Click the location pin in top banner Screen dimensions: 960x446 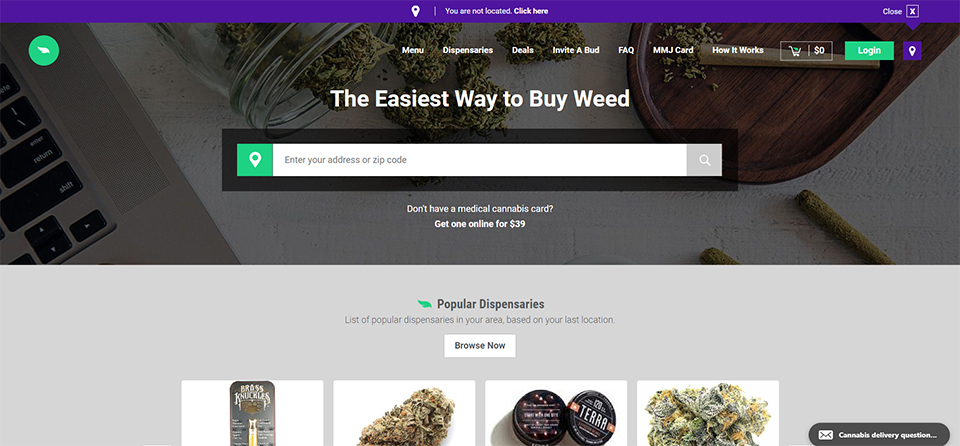click(415, 11)
